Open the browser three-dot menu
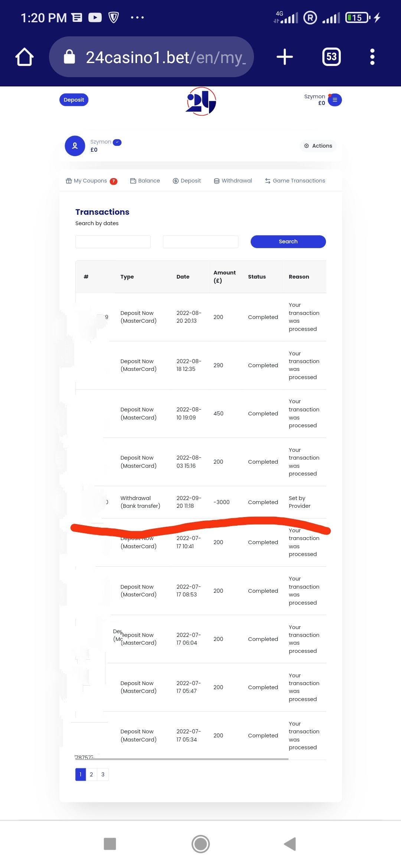The height and width of the screenshot is (868, 401). [372, 57]
